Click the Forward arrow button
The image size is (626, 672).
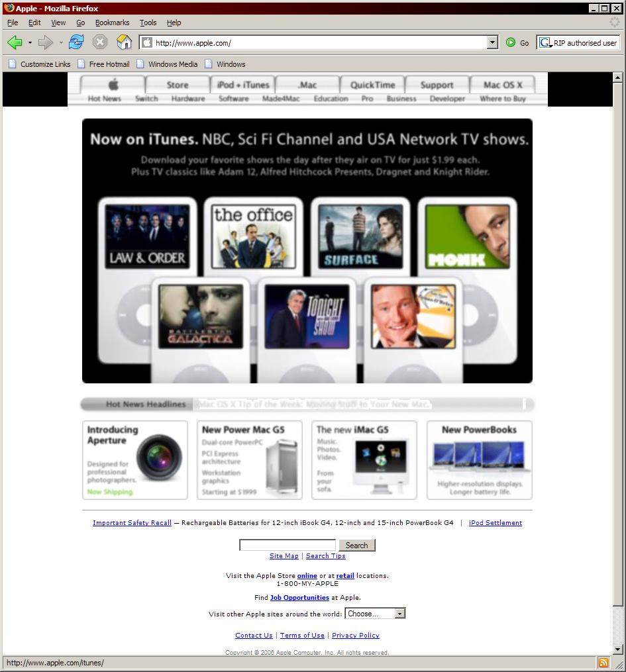[45, 42]
